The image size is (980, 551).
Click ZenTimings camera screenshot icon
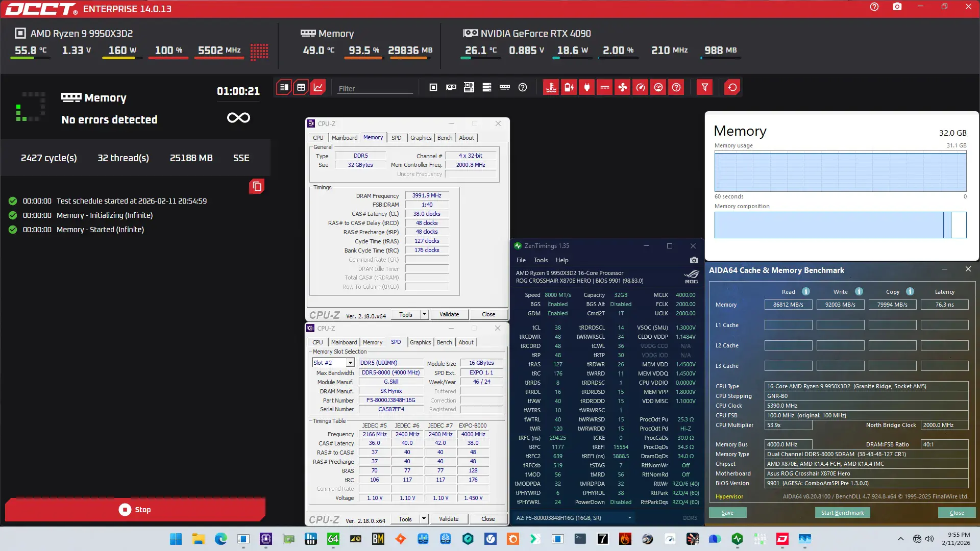[x=694, y=260]
